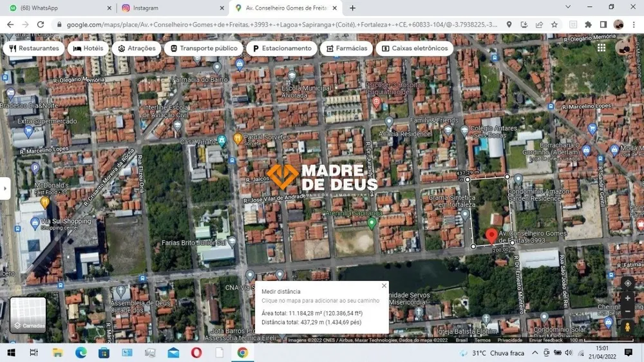Image resolution: width=644 pixels, height=362 pixels.
Task: Open the Windows Start menu
Action: click(x=11, y=353)
